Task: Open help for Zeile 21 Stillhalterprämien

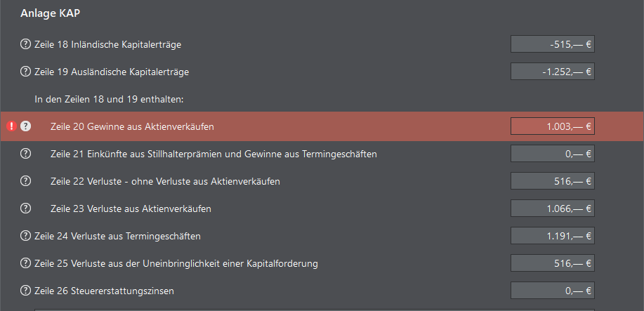Action: [x=26, y=154]
